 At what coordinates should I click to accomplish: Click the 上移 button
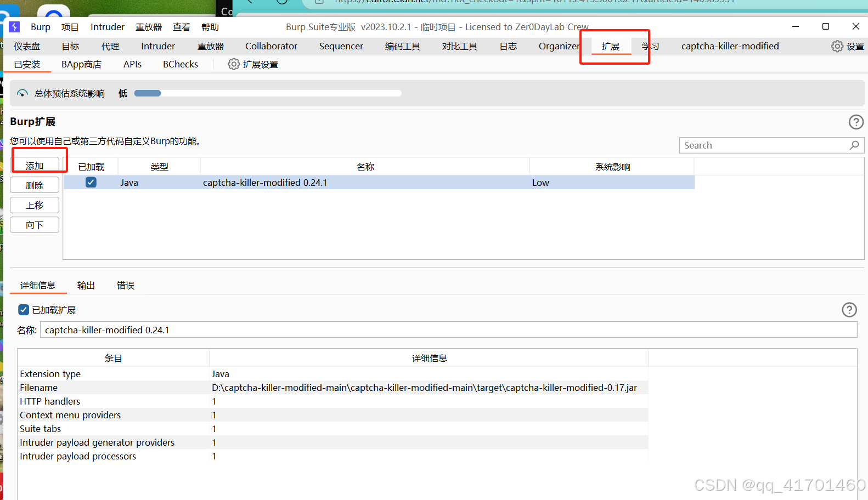35,205
